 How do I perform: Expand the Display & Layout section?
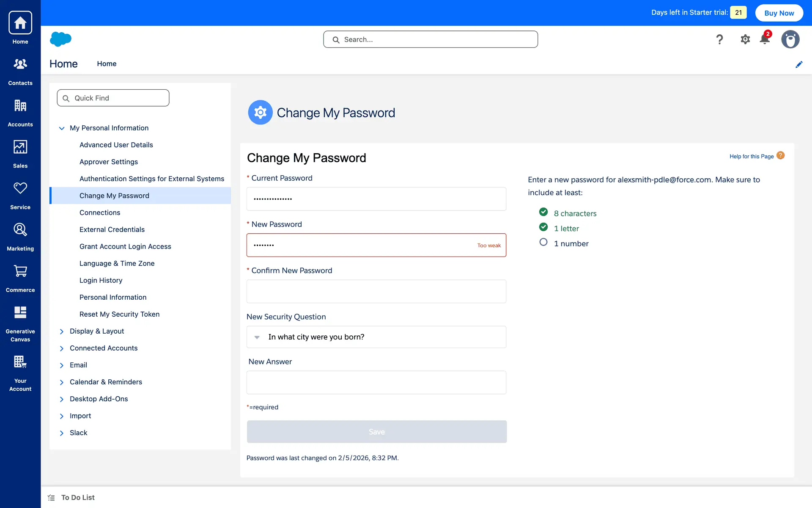coord(62,331)
